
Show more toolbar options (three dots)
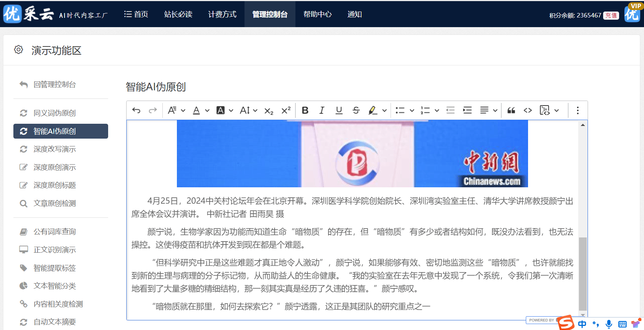coord(577,110)
